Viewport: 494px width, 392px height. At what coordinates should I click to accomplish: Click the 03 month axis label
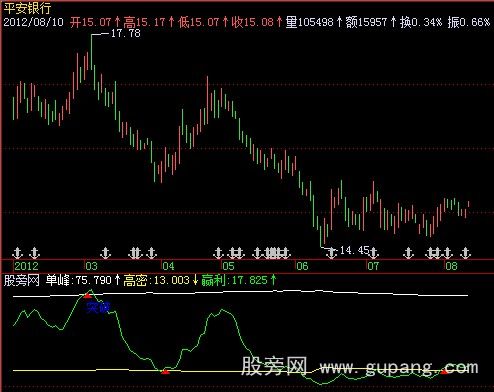click(x=92, y=266)
